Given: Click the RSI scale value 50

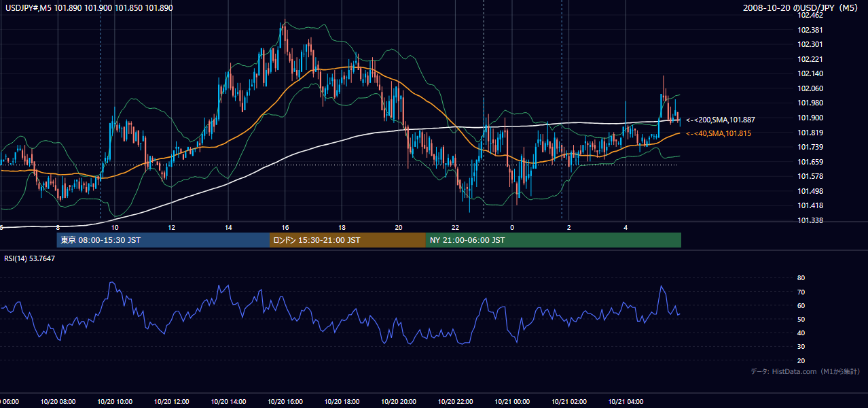Looking at the screenshot, I should [801, 319].
